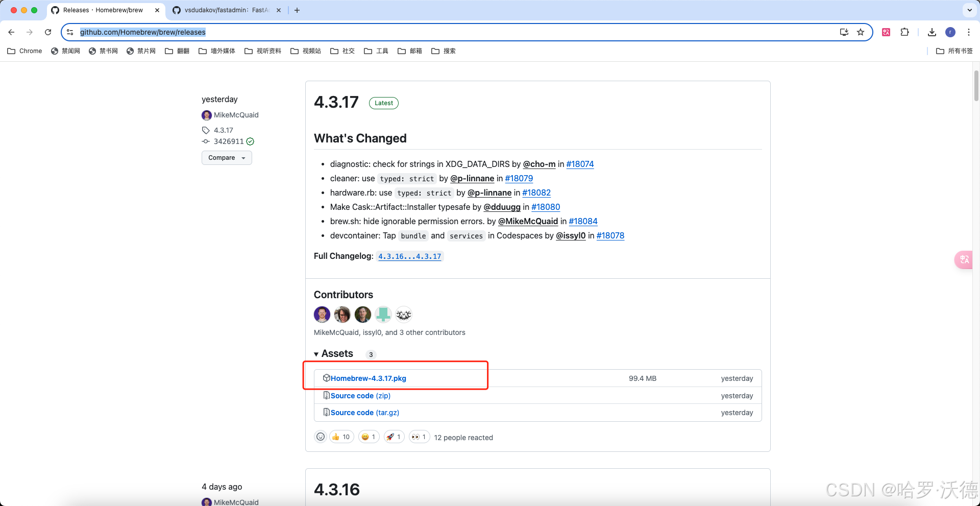
Task: Add a reaction with smiley button
Action: pyautogui.click(x=321, y=437)
